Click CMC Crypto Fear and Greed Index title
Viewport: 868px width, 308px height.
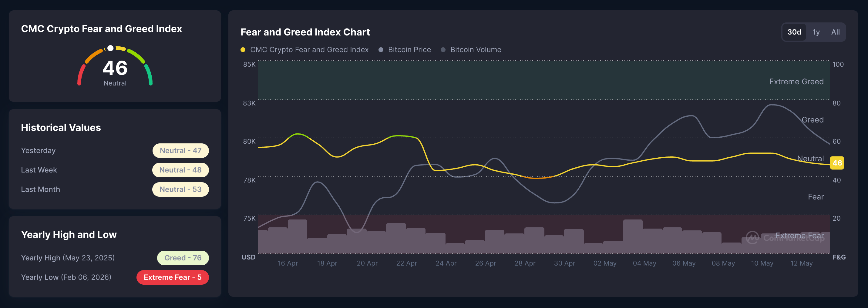(x=101, y=29)
